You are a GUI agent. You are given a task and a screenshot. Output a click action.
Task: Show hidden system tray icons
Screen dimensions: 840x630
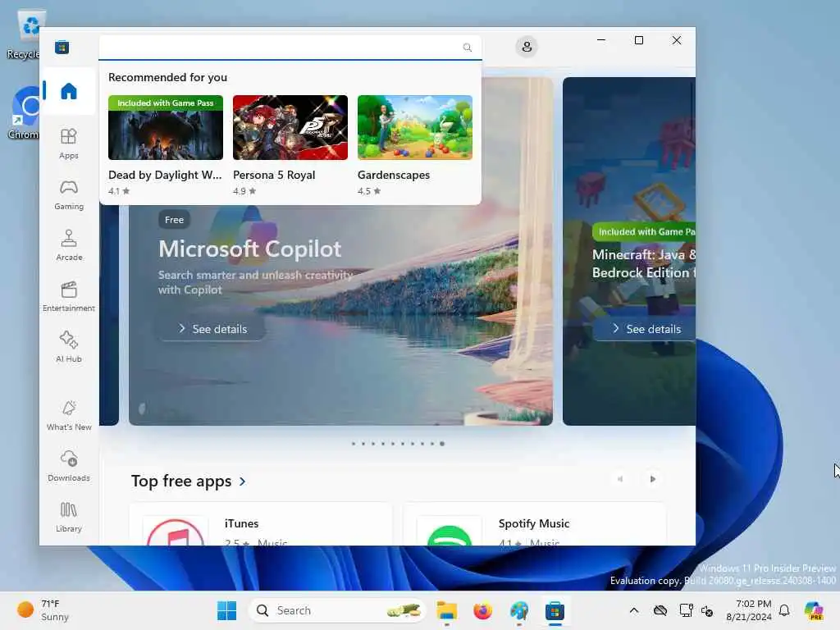coord(634,610)
